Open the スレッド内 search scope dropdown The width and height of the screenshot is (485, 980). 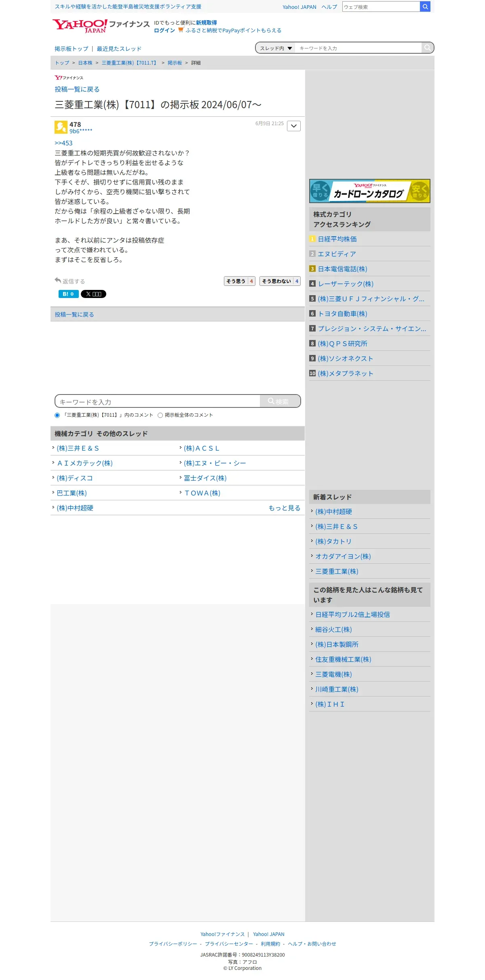pos(276,48)
